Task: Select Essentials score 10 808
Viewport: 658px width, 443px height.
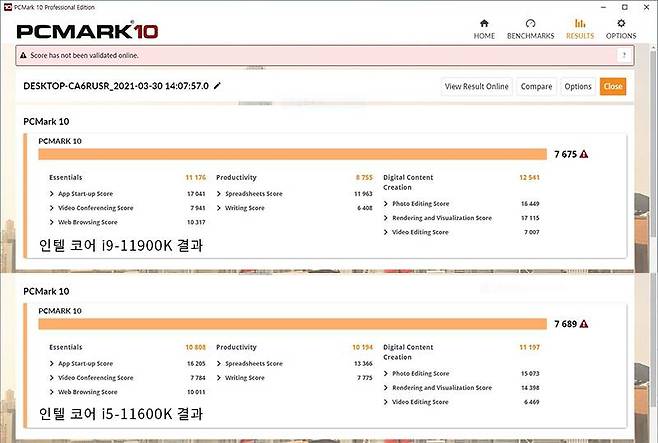Action: point(196,347)
